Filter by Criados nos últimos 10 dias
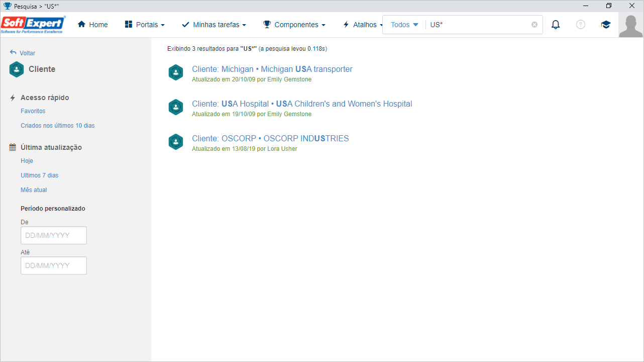 [x=58, y=126]
